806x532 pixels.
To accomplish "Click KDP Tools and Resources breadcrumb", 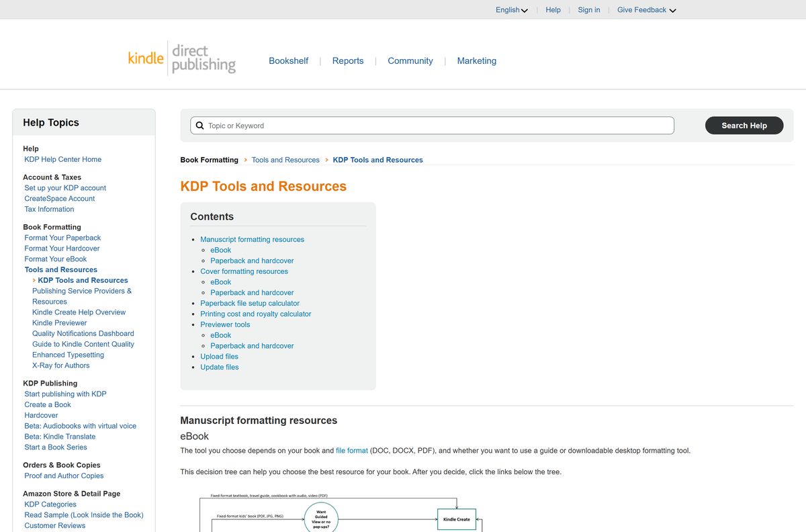I will tap(378, 160).
